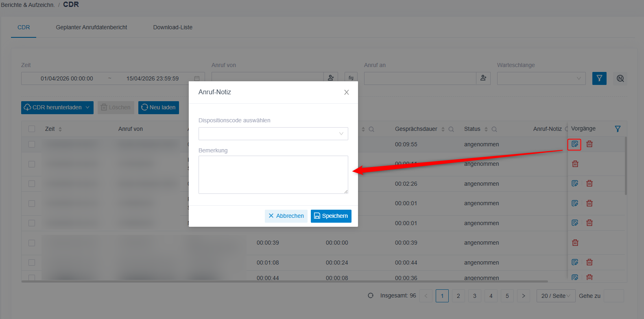Click the highlighted call note edit icon
This screenshot has height=319, width=644.
tap(574, 144)
